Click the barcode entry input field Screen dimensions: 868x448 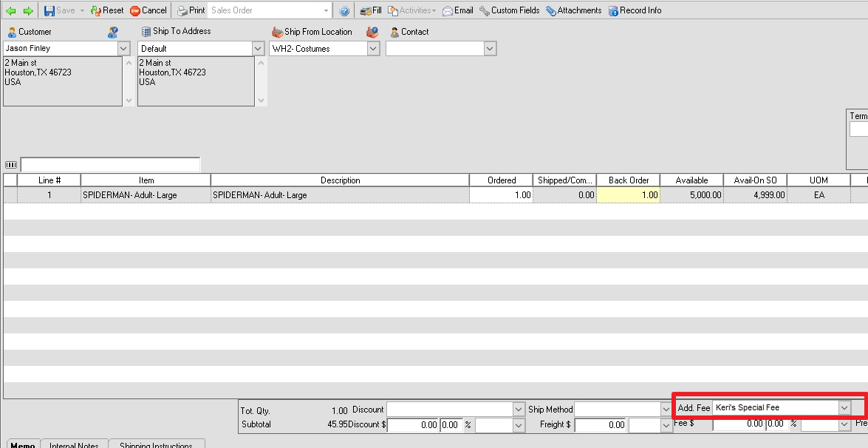[x=110, y=164]
